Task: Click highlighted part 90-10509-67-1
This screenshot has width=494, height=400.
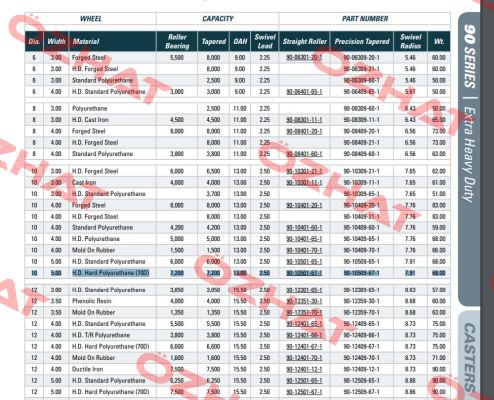Action: tap(361, 273)
